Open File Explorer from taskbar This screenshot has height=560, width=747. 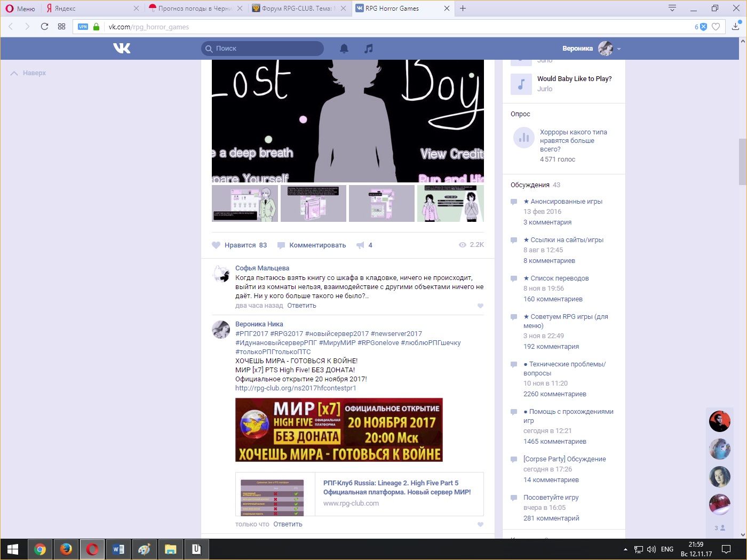pos(170,549)
